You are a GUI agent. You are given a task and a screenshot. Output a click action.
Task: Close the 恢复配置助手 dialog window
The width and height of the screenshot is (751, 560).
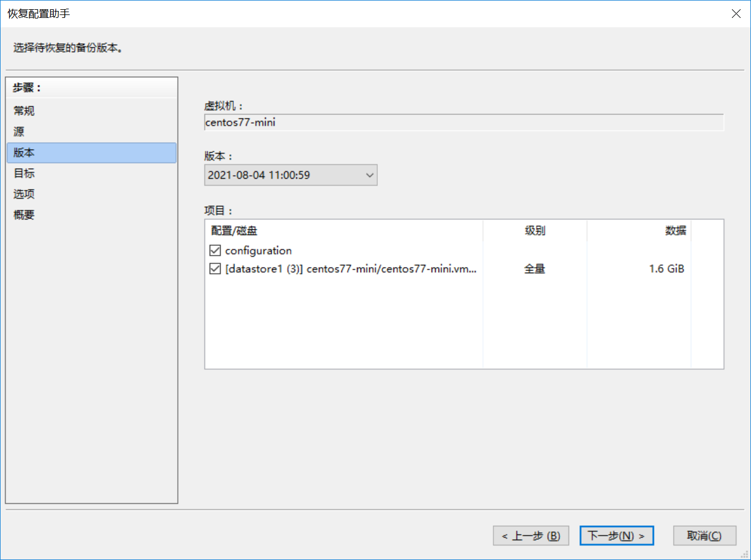736,13
